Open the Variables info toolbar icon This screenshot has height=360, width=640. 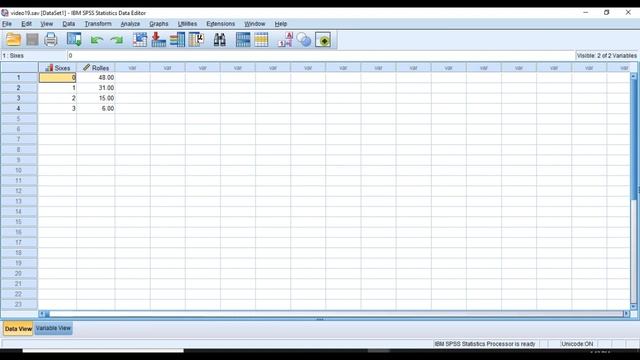(x=178, y=40)
